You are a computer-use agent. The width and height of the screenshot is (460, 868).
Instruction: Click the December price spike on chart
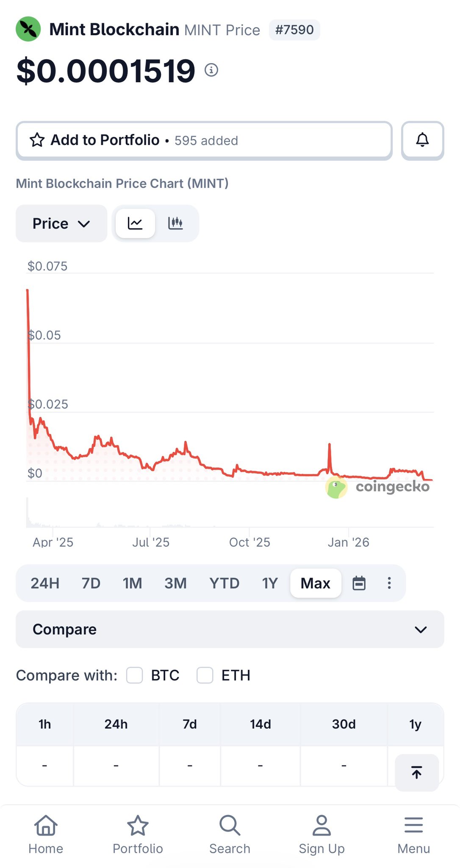pyautogui.click(x=330, y=446)
